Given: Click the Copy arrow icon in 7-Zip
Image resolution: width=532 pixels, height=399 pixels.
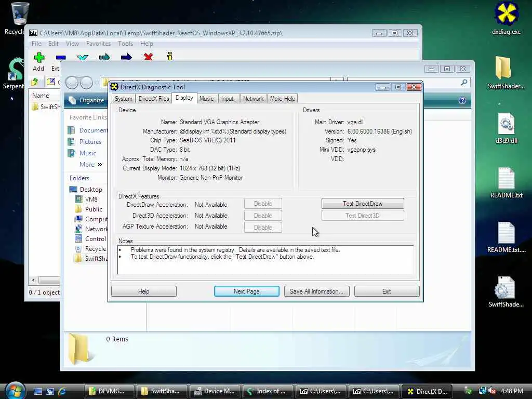Looking at the screenshot, I should coord(104,57).
